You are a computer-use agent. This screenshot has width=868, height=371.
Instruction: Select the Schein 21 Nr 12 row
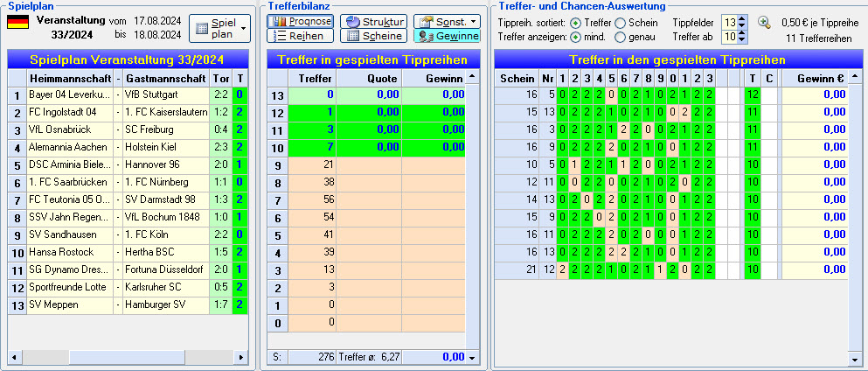click(x=671, y=269)
